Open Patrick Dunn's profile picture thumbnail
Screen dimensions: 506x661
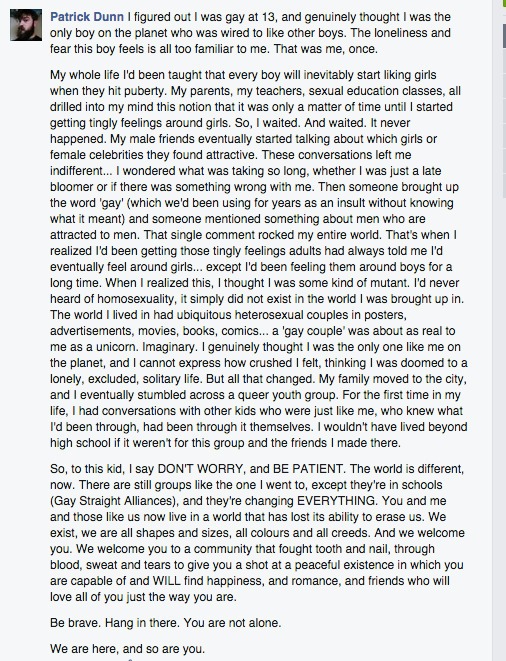[x=26, y=25]
